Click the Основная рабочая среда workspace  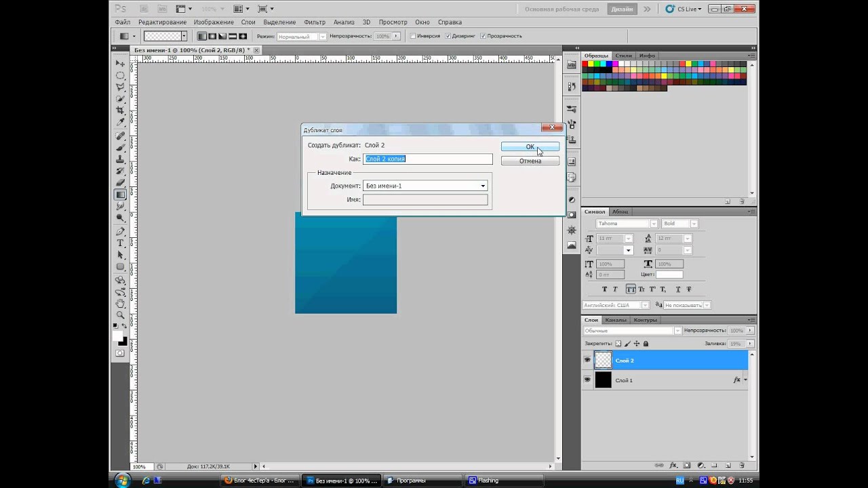[x=561, y=9]
